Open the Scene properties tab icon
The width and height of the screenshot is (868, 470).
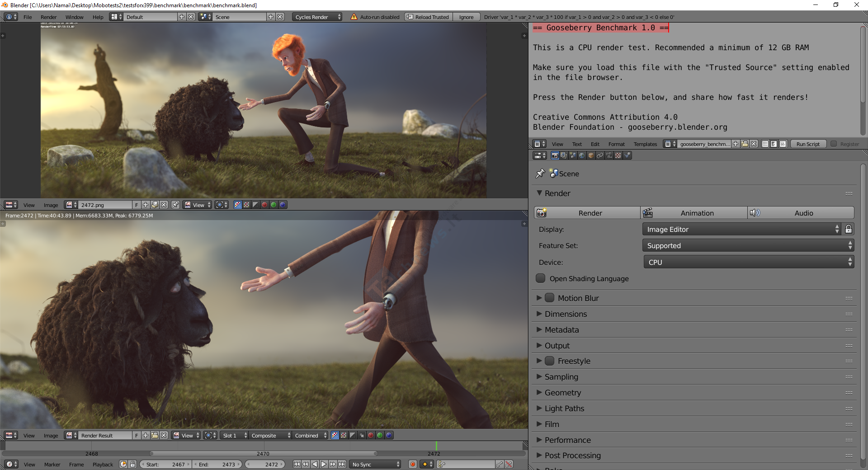[573, 155]
